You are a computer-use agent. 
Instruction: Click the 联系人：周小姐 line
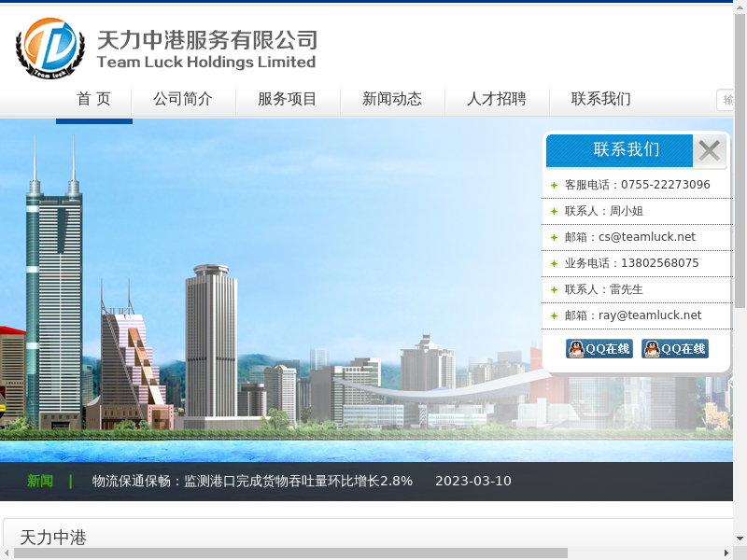pyautogui.click(x=604, y=211)
